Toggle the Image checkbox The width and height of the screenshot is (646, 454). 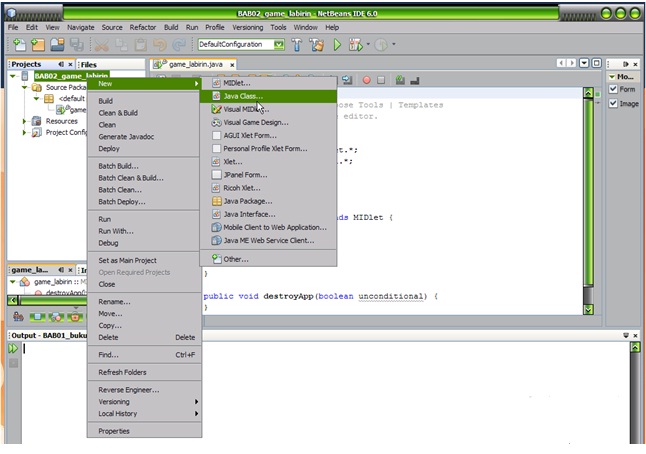[x=613, y=103]
